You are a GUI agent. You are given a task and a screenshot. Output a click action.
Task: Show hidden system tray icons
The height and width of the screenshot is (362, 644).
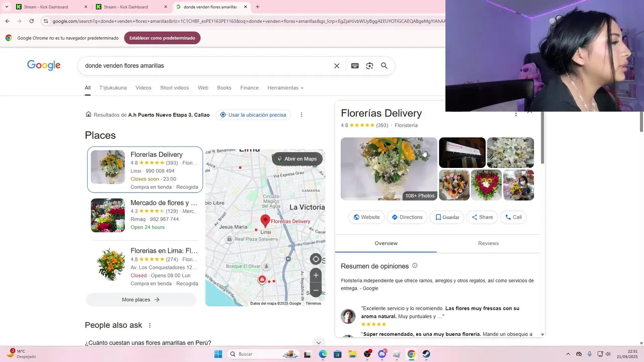pos(568,354)
